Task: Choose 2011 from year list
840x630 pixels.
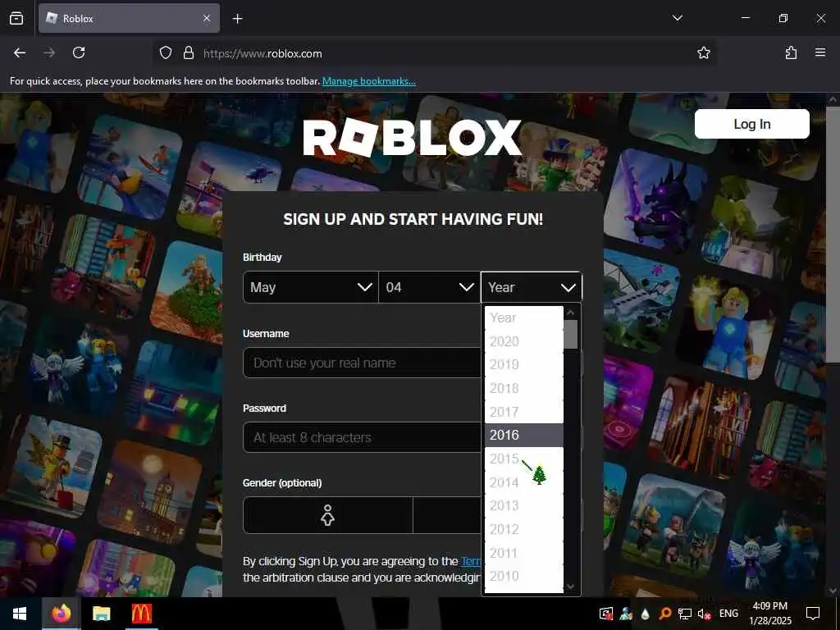Action: click(524, 552)
